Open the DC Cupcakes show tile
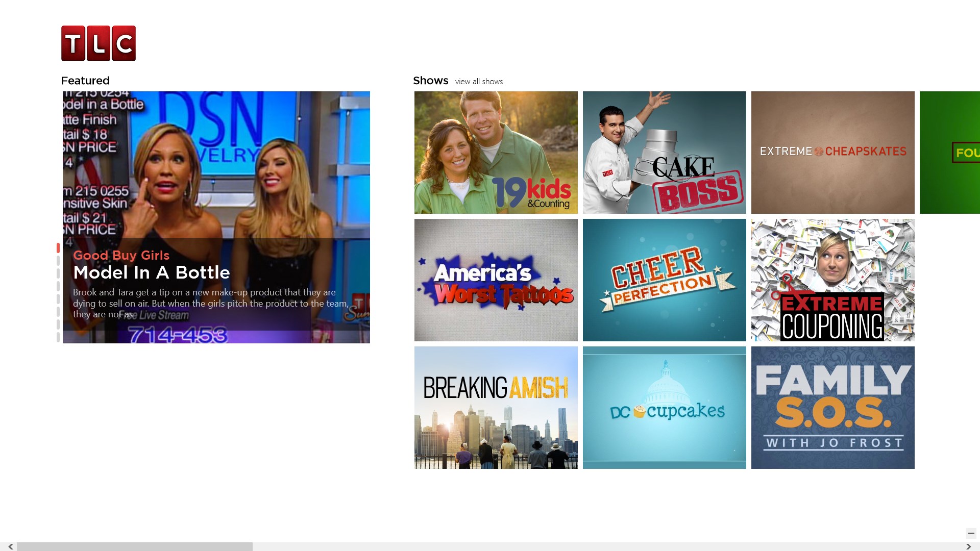 [x=665, y=407]
